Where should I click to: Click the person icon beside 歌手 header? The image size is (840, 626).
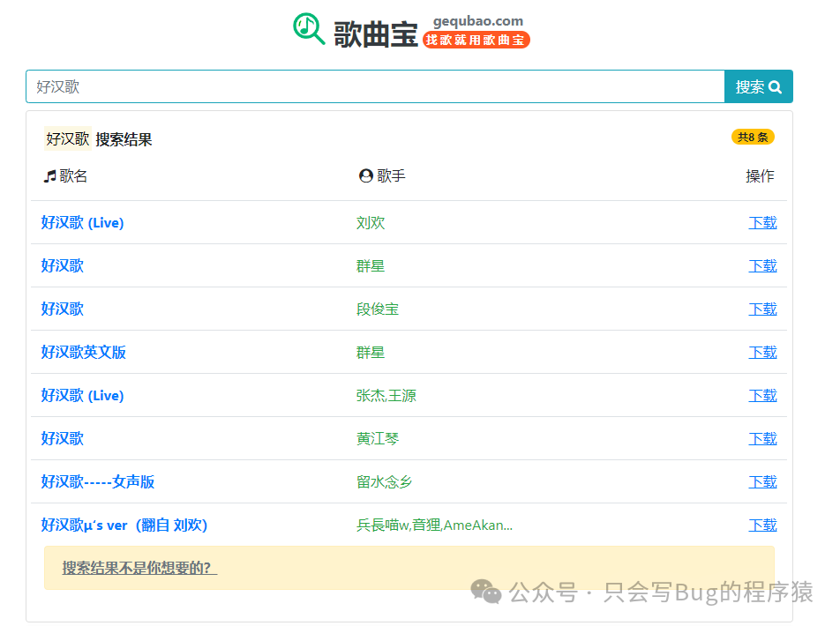click(364, 175)
